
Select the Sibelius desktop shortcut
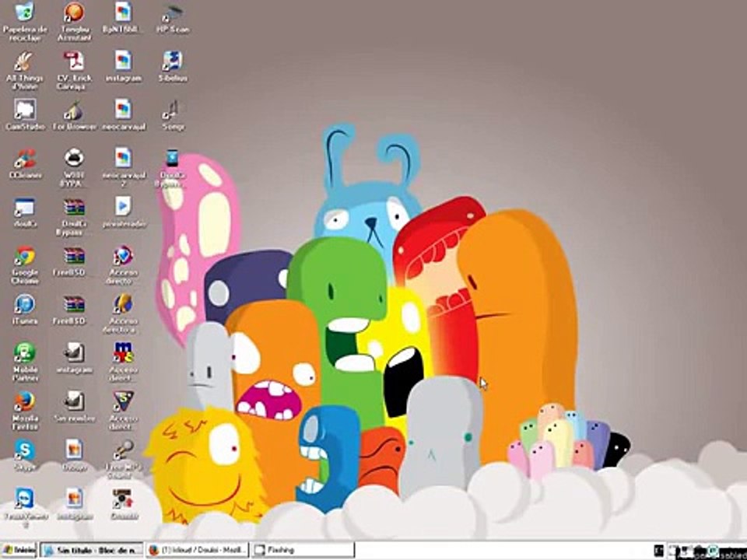[173, 66]
